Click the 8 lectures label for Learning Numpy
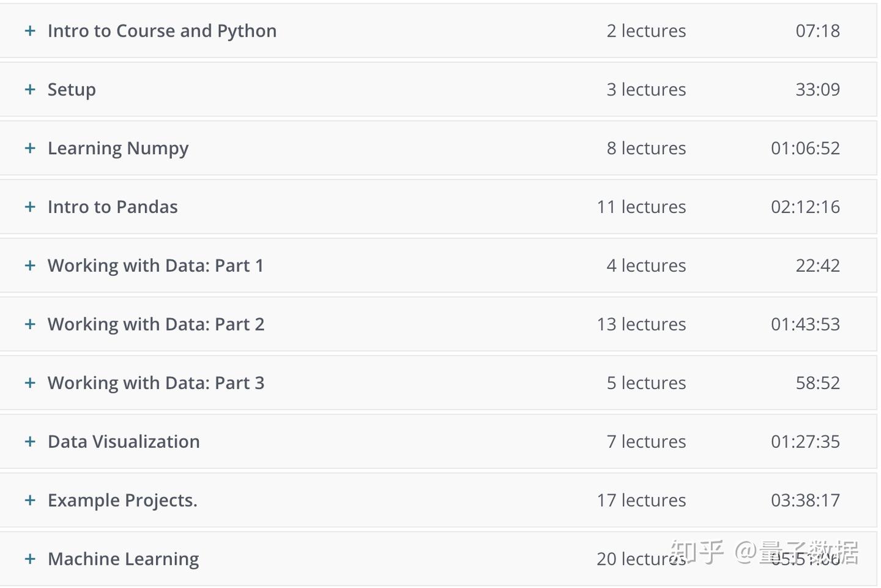The width and height of the screenshot is (881, 588). pos(646,148)
